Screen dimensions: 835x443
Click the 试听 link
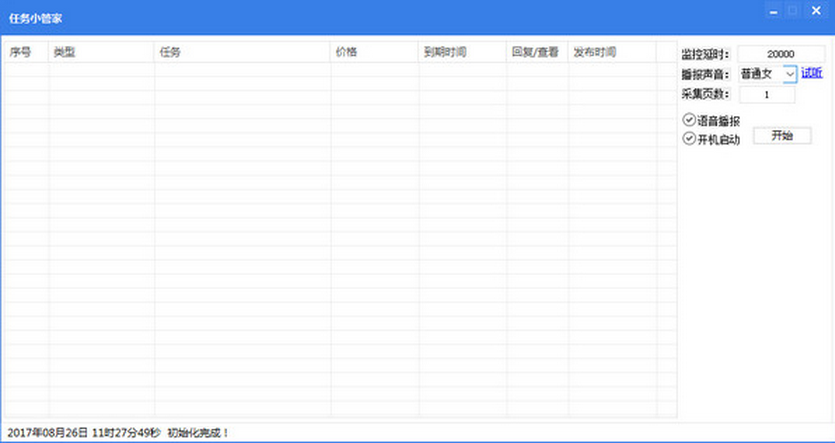812,73
